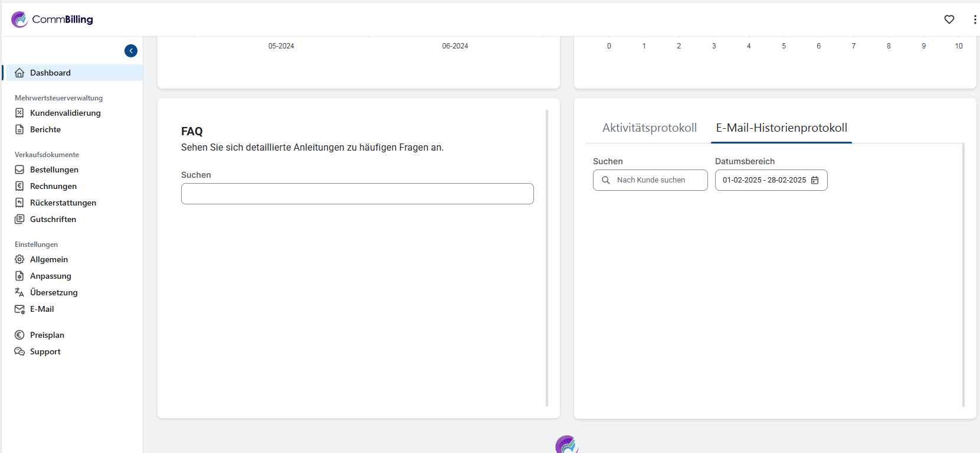Click the CommBilling logo
The width and height of the screenshot is (980, 453).
pos(52,19)
